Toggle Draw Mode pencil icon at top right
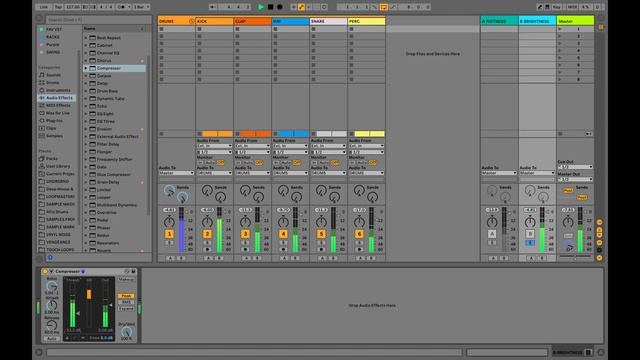The width and height of the screenshot is (640, 360). point(540,7)
